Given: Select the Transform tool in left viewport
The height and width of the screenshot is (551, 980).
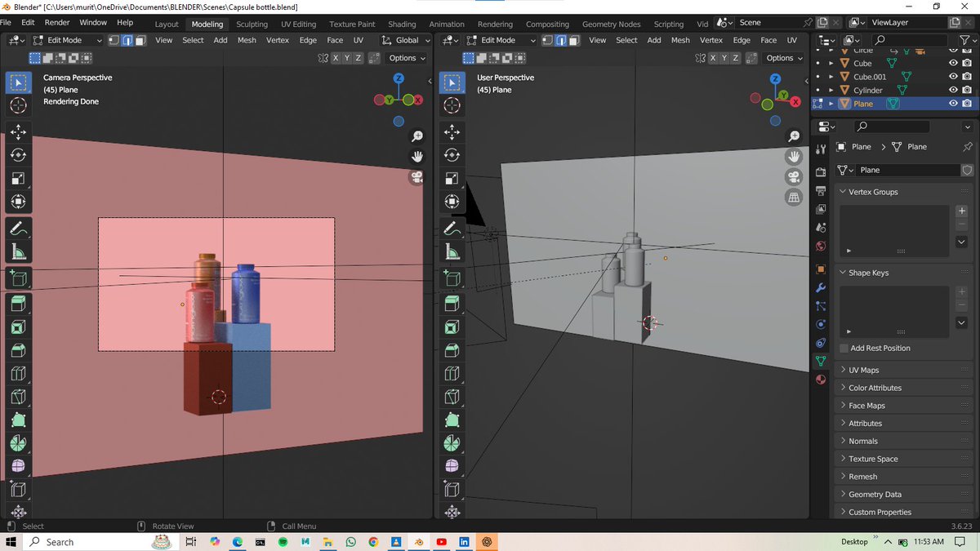Looking at the screenshot, I should tap(18, 201).
